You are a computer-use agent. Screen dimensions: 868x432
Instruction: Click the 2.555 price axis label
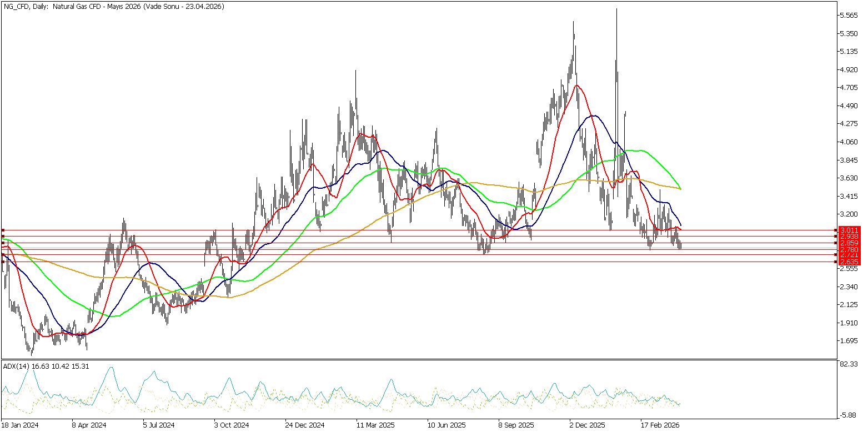850,268
